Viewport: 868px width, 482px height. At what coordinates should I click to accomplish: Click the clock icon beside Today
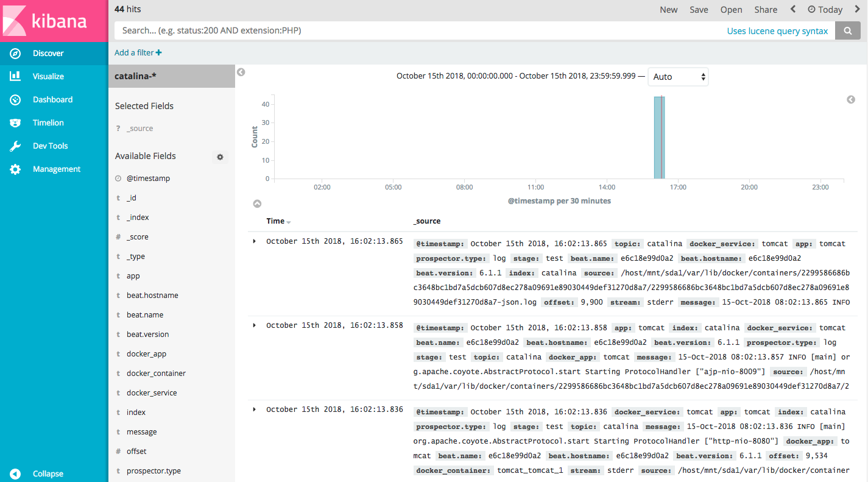(811, 10)
